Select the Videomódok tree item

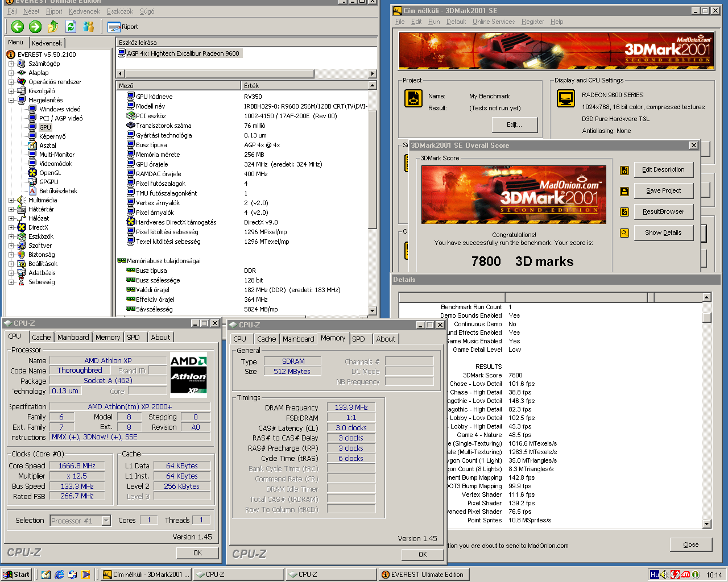pos(56,164)
